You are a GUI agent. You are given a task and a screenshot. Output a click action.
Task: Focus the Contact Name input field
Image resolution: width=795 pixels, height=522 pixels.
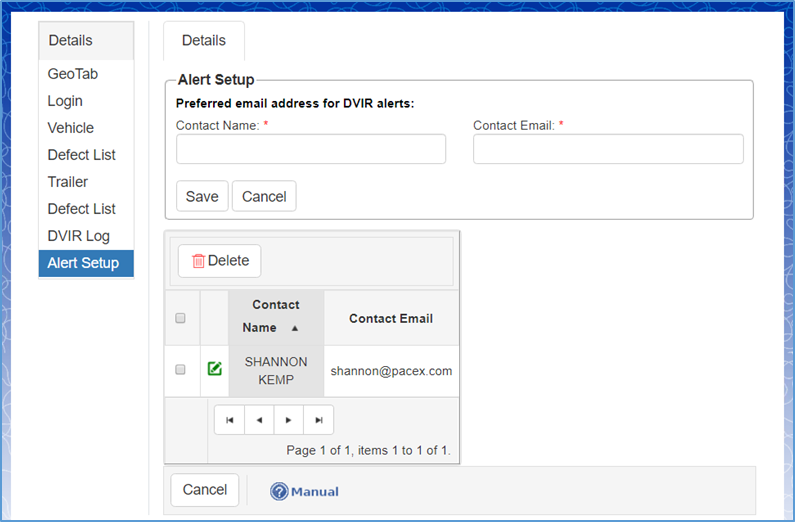[x=311, y=149]
